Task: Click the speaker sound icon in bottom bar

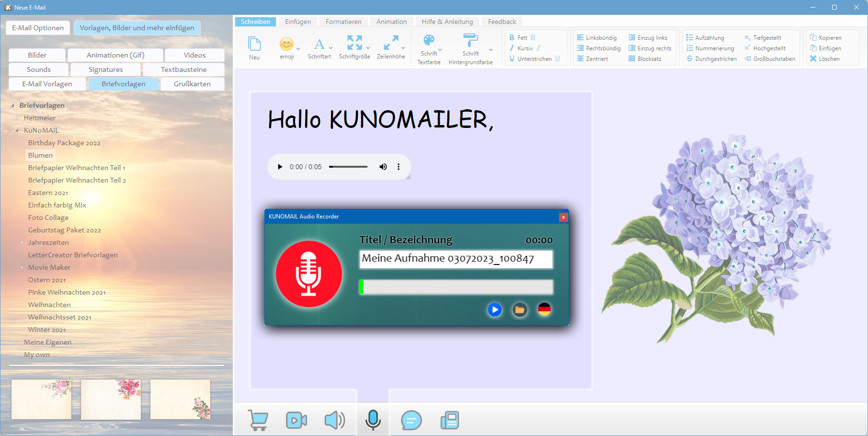Action: click(334, 420)
